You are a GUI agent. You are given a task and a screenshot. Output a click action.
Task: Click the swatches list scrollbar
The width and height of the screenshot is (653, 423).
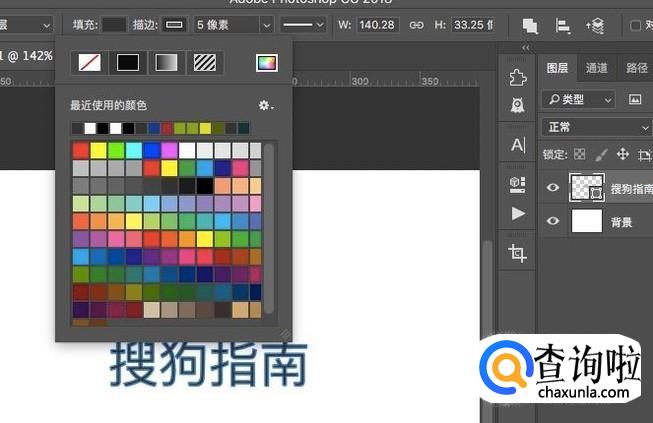[269, 228]
